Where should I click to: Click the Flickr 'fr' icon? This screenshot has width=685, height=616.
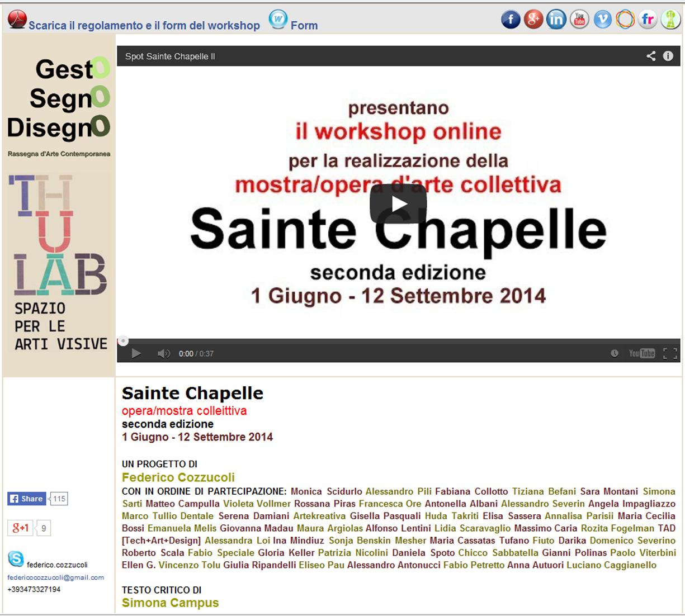tap(648, 20)
